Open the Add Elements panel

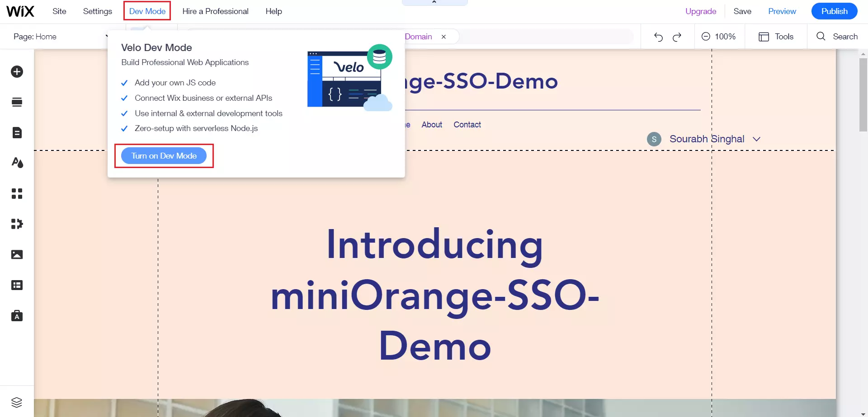tap(17, 71)
